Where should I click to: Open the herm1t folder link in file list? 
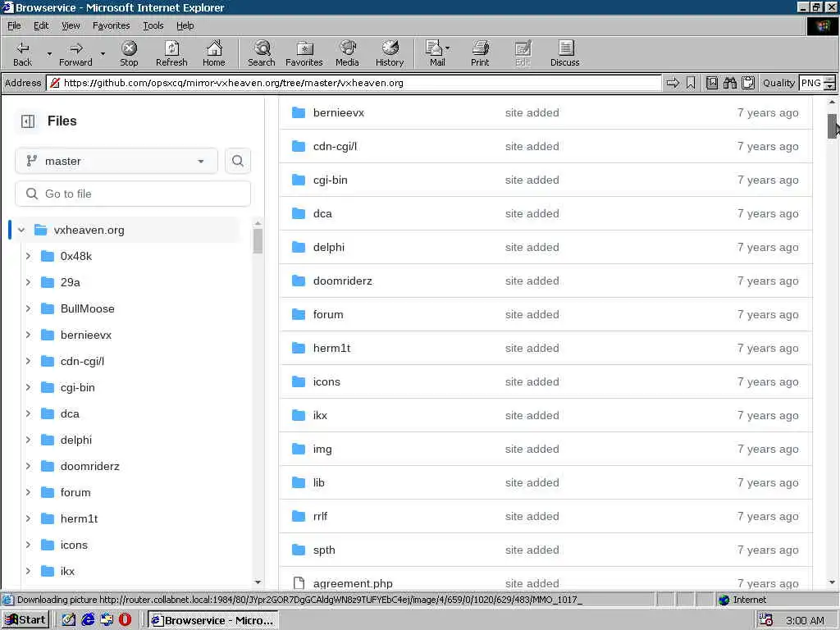[331, 348]
